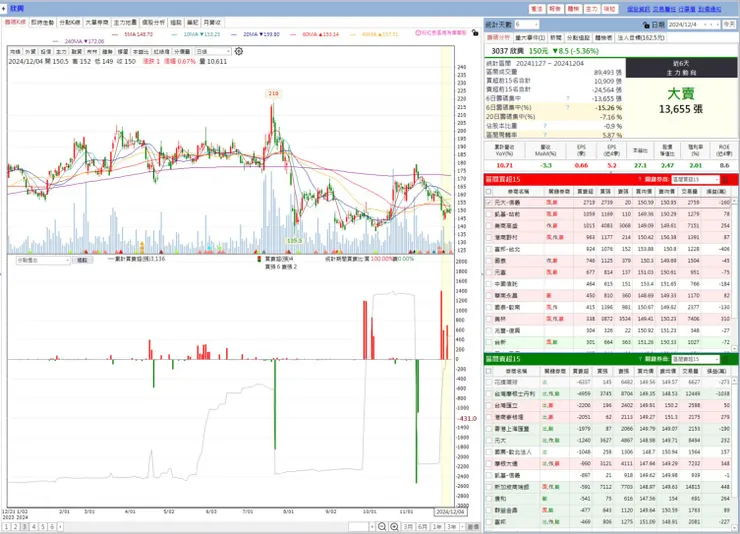Click the 20MA legend line

255,34
